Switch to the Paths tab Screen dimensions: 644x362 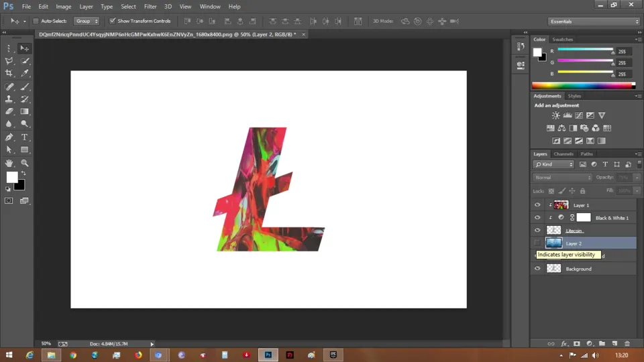tap(586, 154)
